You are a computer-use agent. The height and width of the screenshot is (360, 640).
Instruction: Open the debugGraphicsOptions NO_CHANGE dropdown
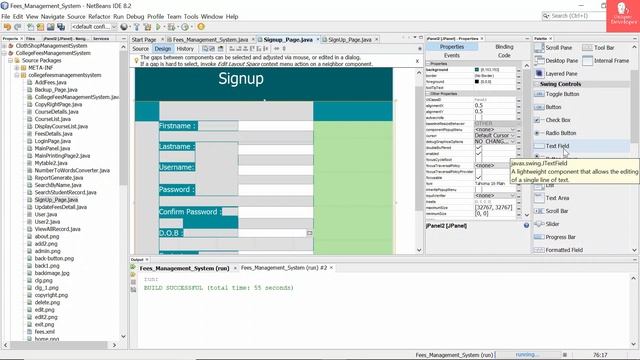(495, 142)
